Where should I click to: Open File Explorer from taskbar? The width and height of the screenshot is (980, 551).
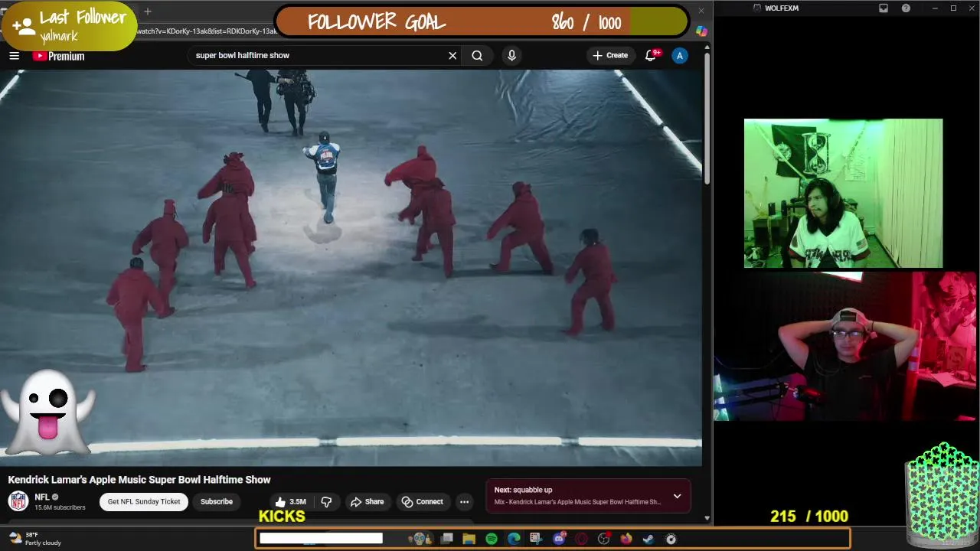tap(469, 539)
